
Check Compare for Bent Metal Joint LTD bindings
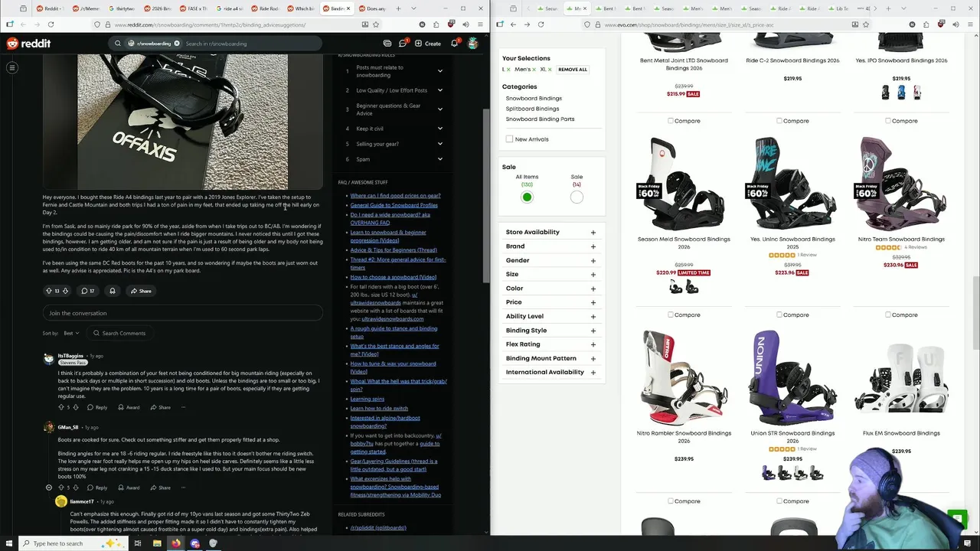tap(671, 121)
